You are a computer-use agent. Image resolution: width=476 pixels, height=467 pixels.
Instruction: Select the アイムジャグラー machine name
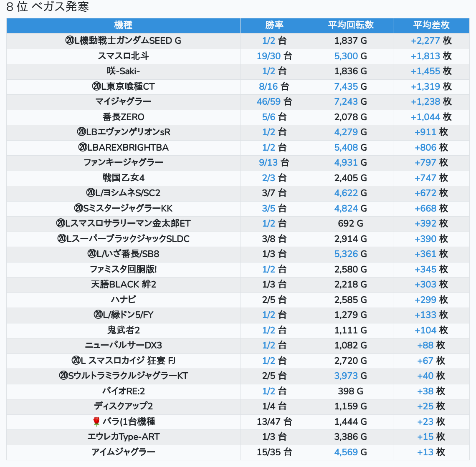coord(123,452)
